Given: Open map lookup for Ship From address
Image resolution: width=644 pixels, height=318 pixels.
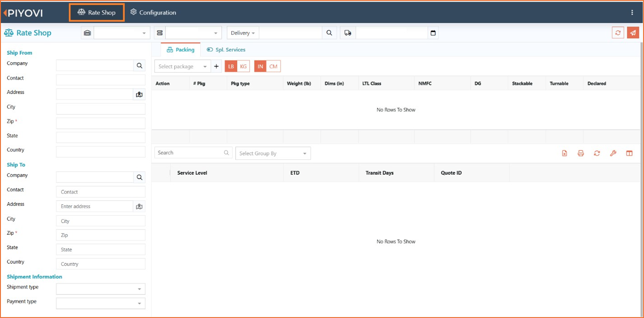Looking at the screenshot, I should coord(139,94).
